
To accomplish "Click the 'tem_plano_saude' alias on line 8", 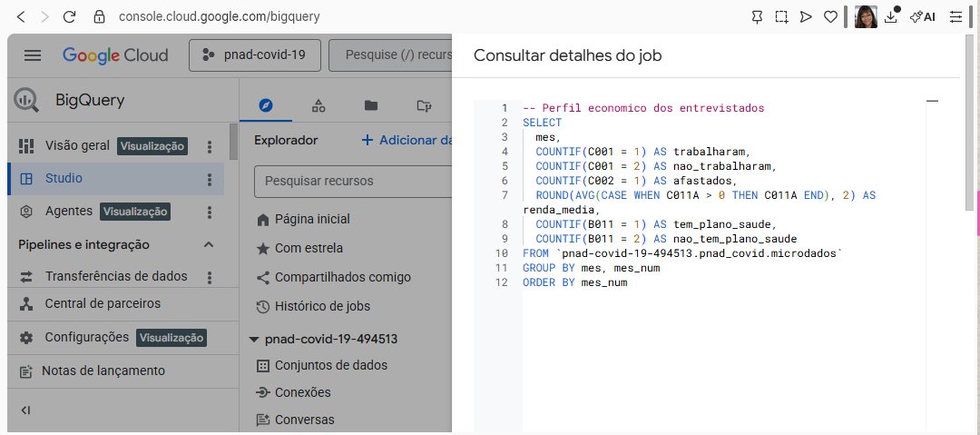I will click(x=724, y=224).
